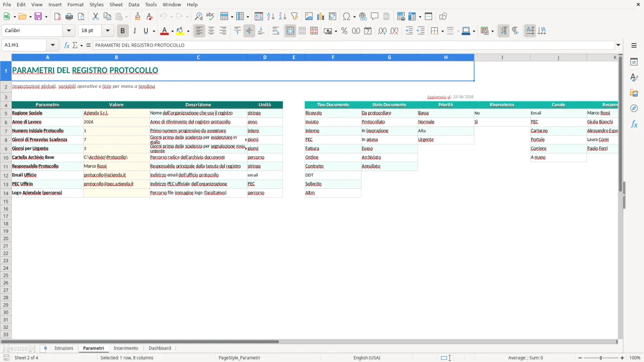The image size is (644, 362).
Task: Open the Open-file dropdown arrow
Action: 30,17
